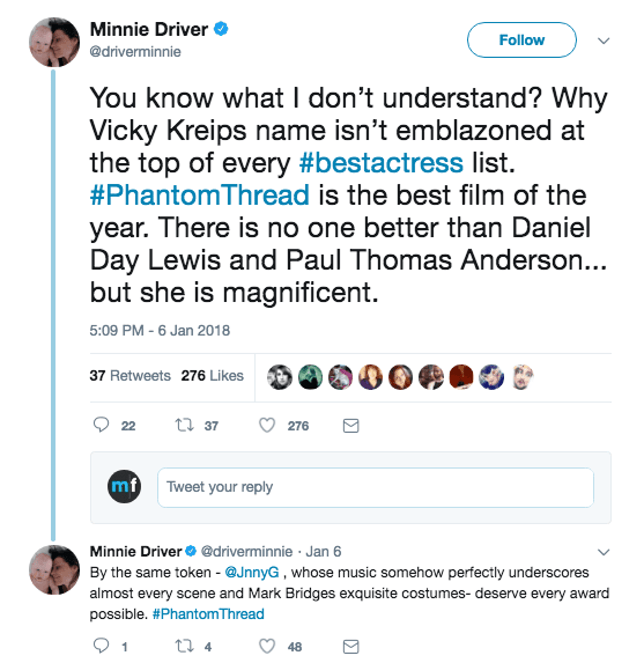Expand the options chevron on the reply tweet

pos(603,552)
